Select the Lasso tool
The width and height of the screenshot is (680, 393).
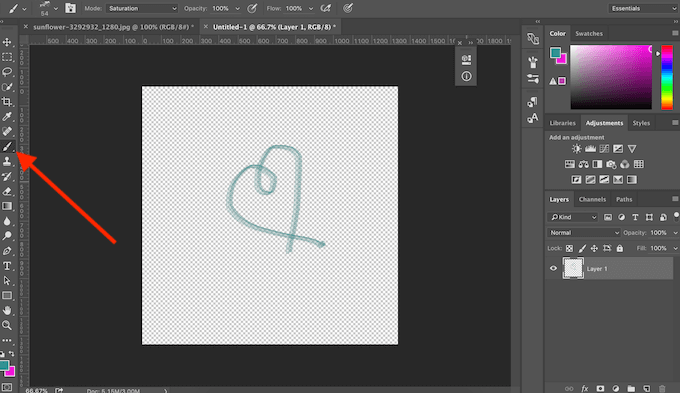(7, 72)
